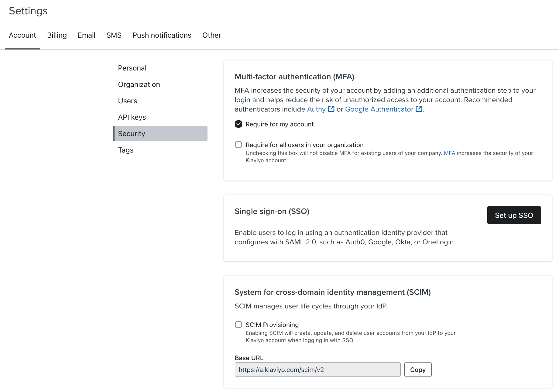Open the Push notifications tab

coord(162,35)
